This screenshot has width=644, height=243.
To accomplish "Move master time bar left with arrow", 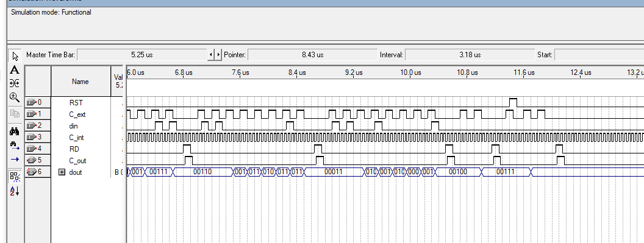I will pos(211,55).
